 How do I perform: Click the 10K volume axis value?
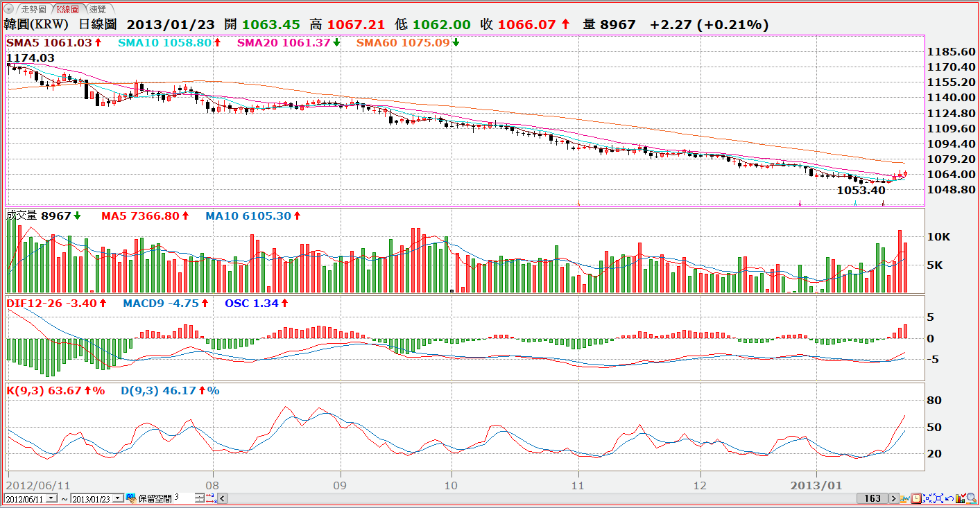click(x=940, y=236)
